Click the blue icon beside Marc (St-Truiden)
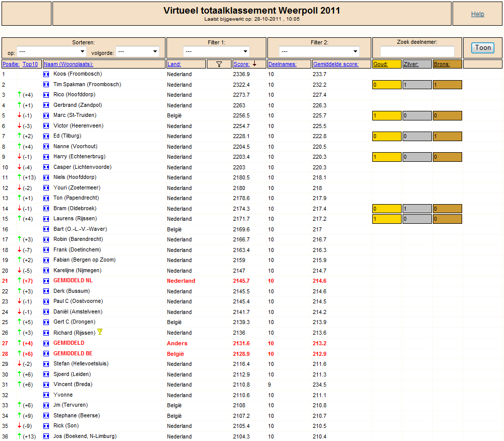The width and height of the screenshot is (504, 441). [x=46, y=115]
